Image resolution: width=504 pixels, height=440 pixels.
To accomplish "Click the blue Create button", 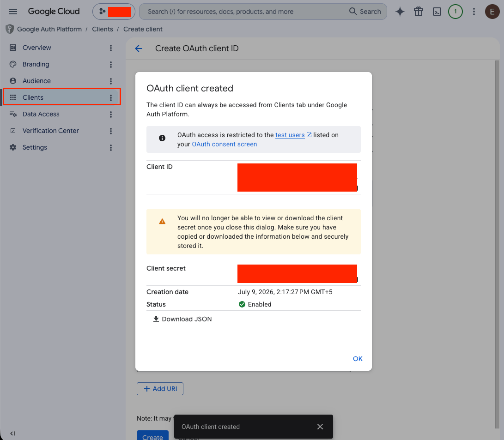I will tap(152, 435).
